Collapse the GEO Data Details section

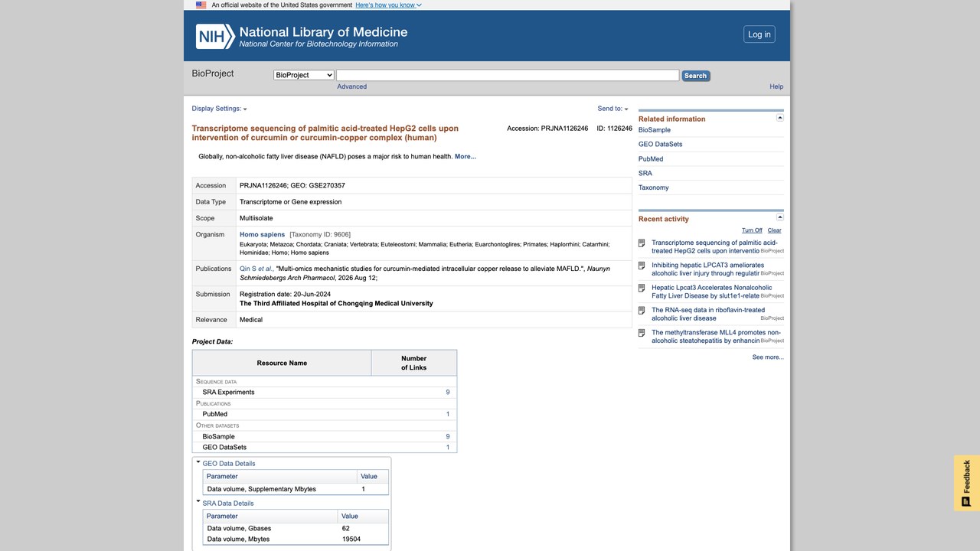[198, 462]
